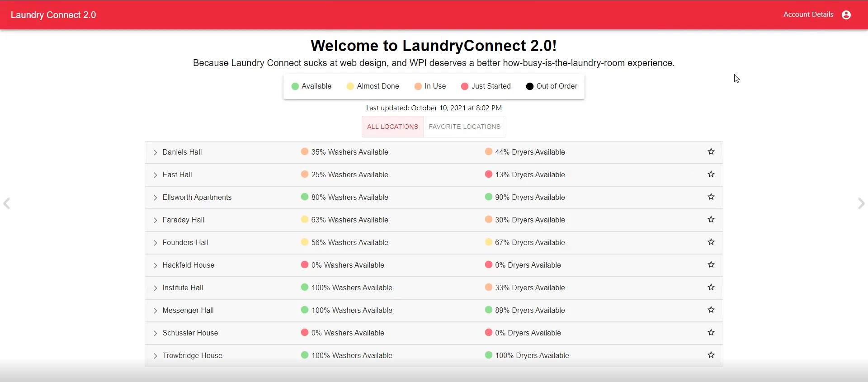The width and height of the screenshot is (868, 382).
Task: Click the Faraday Hall washer status dot
Action: coord(305,219)
